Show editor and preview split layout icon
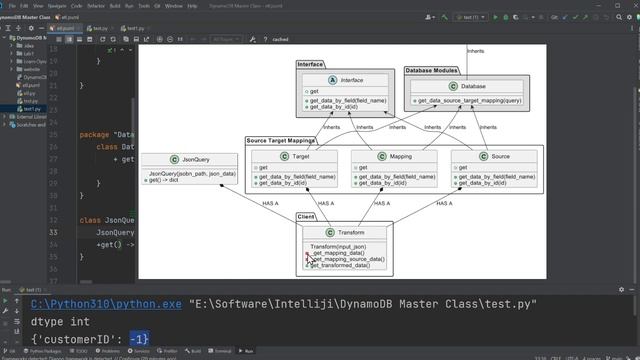 click(x=69, y=39)
